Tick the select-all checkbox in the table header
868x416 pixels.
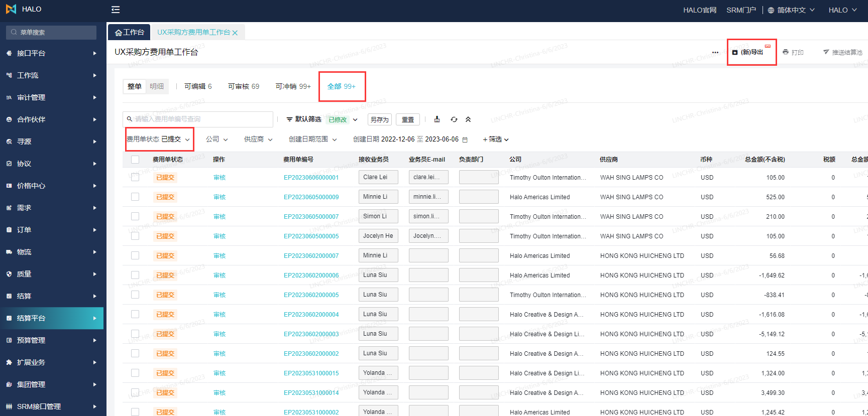135,160
